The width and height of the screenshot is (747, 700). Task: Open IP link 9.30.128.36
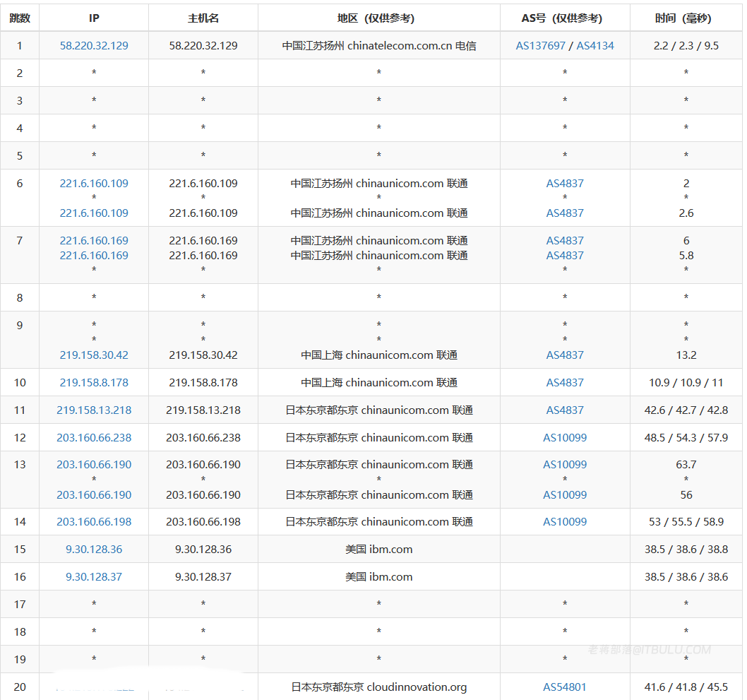[94, 550]
